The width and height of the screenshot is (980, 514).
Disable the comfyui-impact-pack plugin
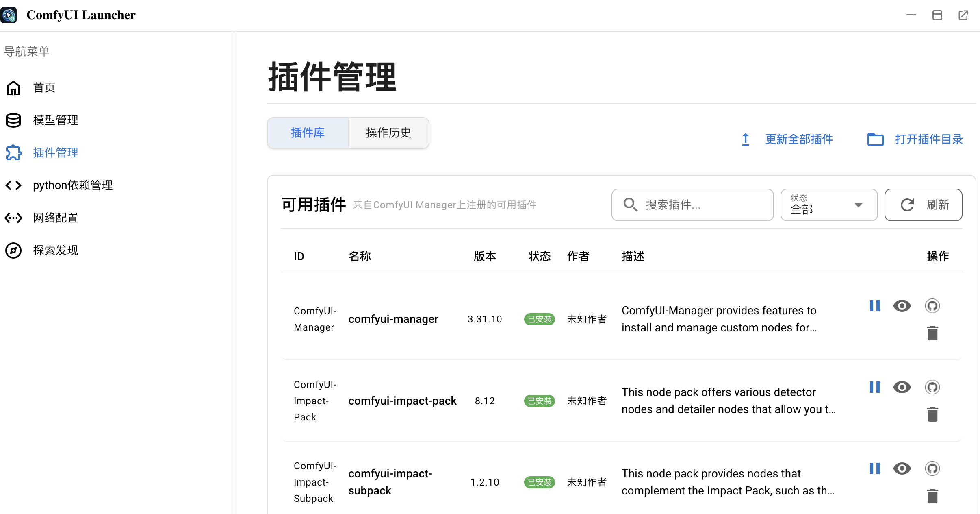tap(875, 387)
